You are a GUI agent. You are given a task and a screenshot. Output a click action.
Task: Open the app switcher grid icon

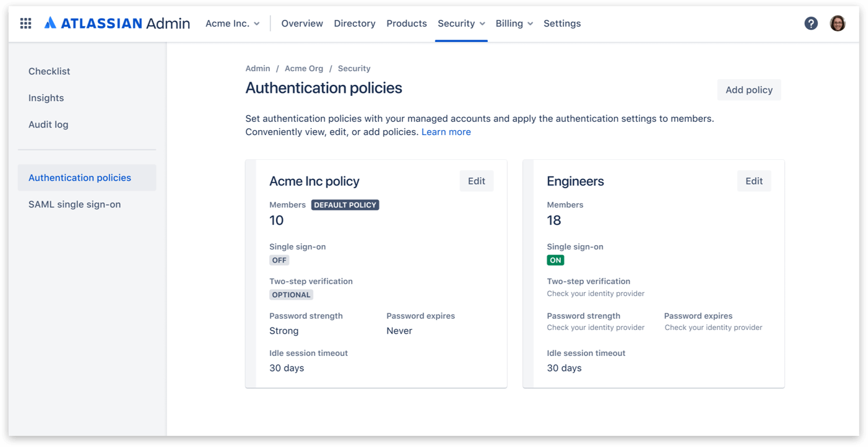tap(25, 24)
